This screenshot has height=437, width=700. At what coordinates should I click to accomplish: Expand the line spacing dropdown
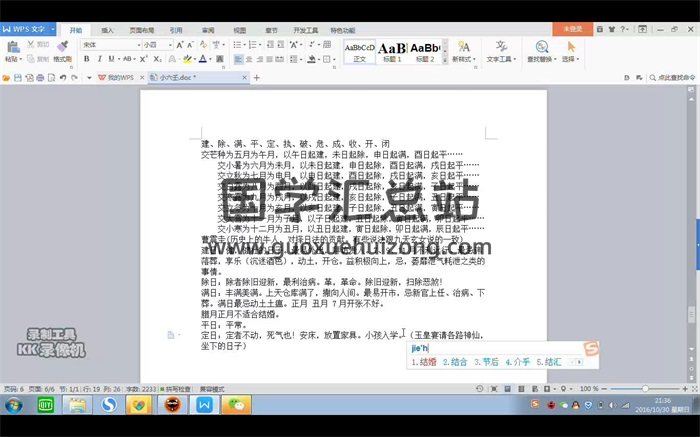301,59
